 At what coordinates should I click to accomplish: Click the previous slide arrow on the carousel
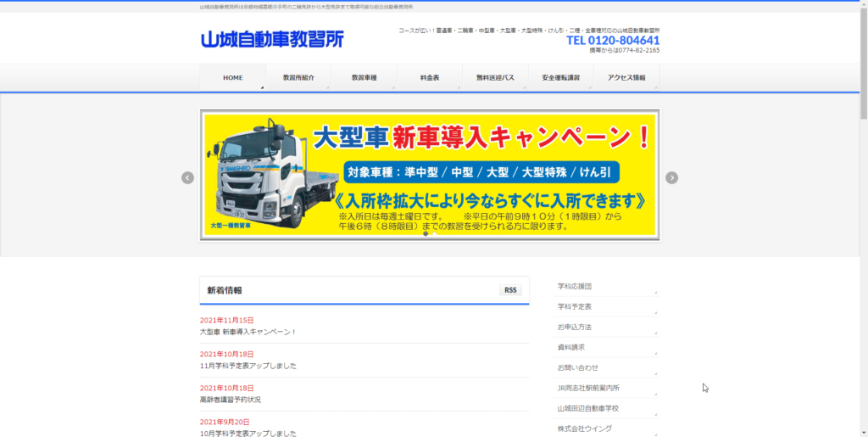pos(187,178)
